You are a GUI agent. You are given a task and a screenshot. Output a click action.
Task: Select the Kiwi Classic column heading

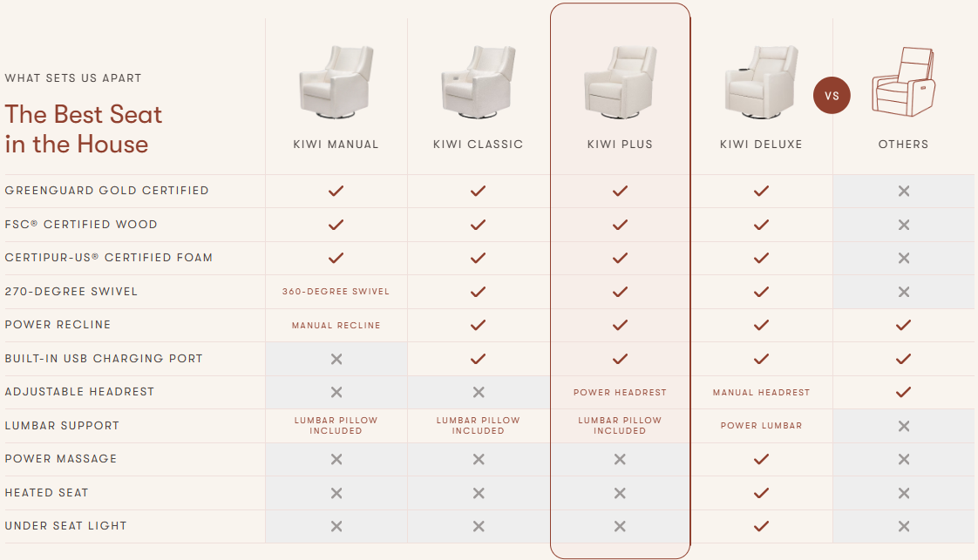[x=478, y=145]
